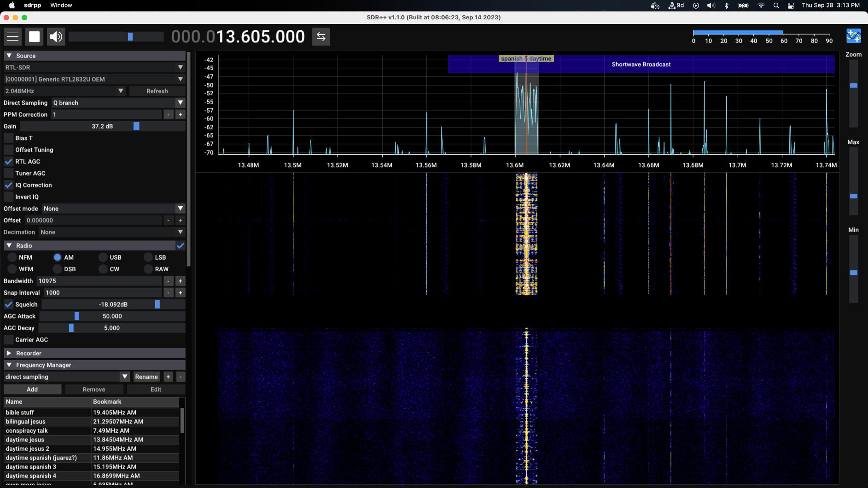
Task: Open the hamburger menu icon
Action: pos(13,37)
